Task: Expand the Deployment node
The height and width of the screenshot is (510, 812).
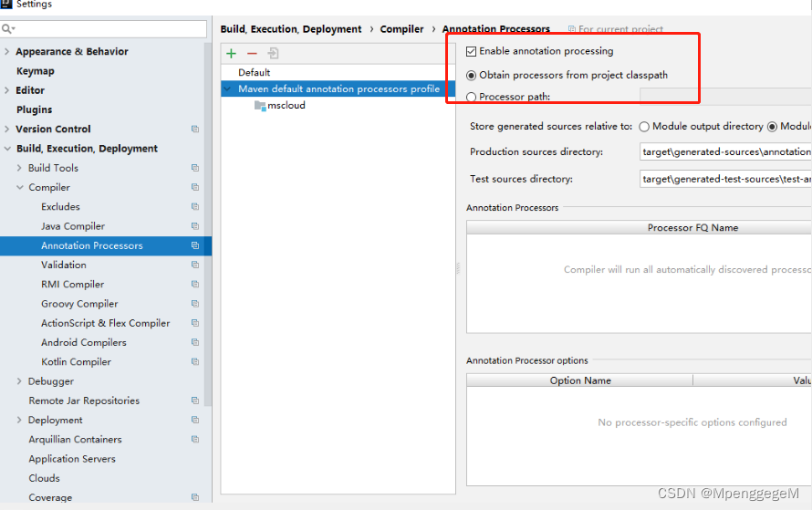Action: 19,420
